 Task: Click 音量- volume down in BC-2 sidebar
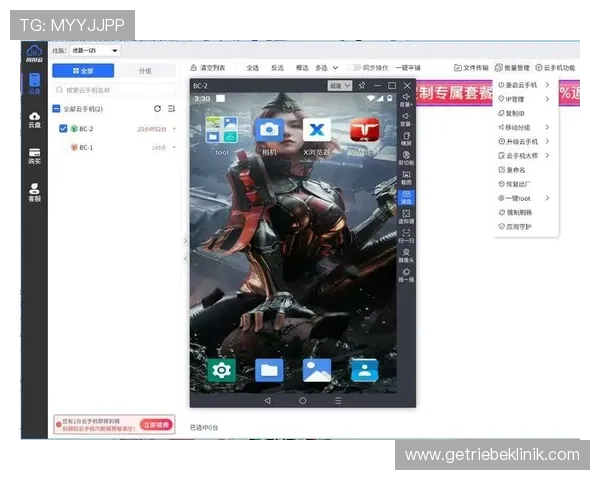pos(406,119)
